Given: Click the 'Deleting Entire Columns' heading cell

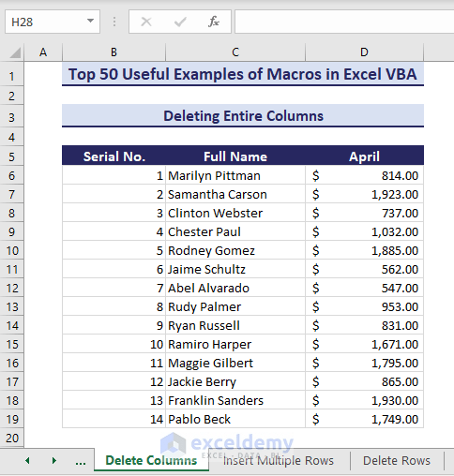Looking at the screenshot, I should (243, 116).
